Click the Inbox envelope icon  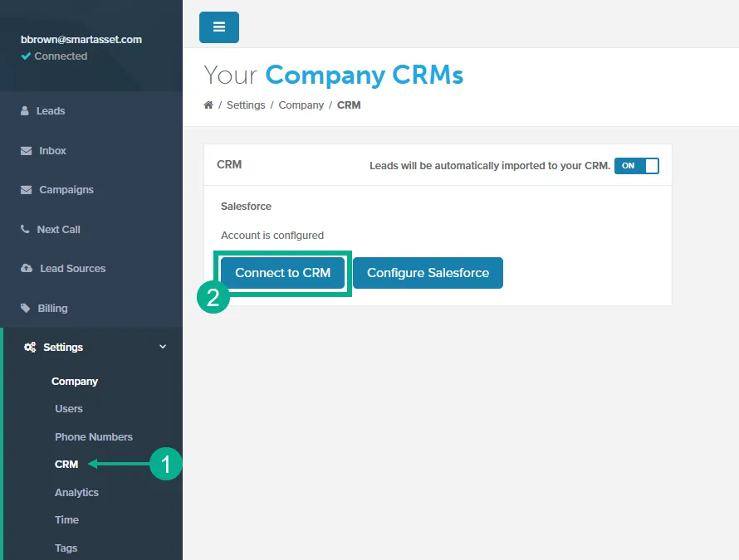27,151
